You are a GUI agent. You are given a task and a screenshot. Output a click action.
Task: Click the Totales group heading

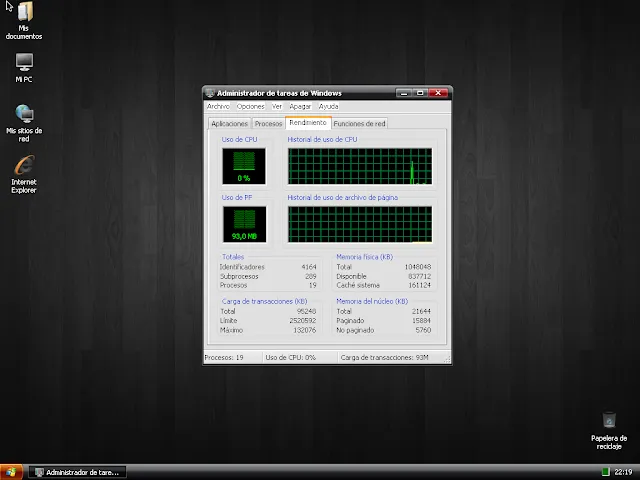[x=233, y=257]
